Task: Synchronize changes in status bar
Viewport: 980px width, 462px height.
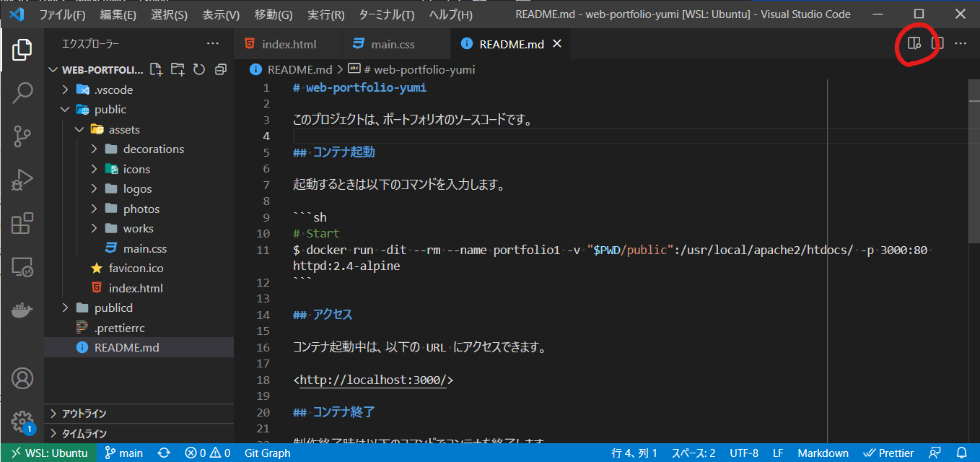Action: point(164,453)
